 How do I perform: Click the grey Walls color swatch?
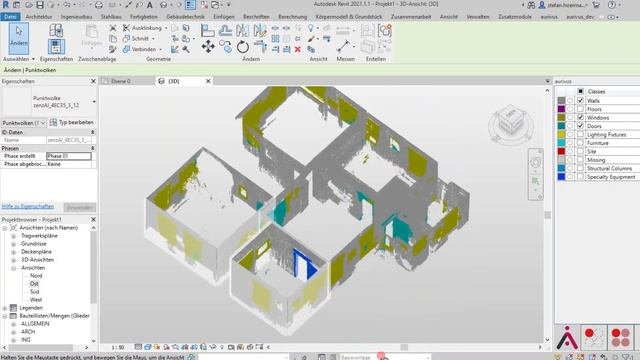point(561,100)
